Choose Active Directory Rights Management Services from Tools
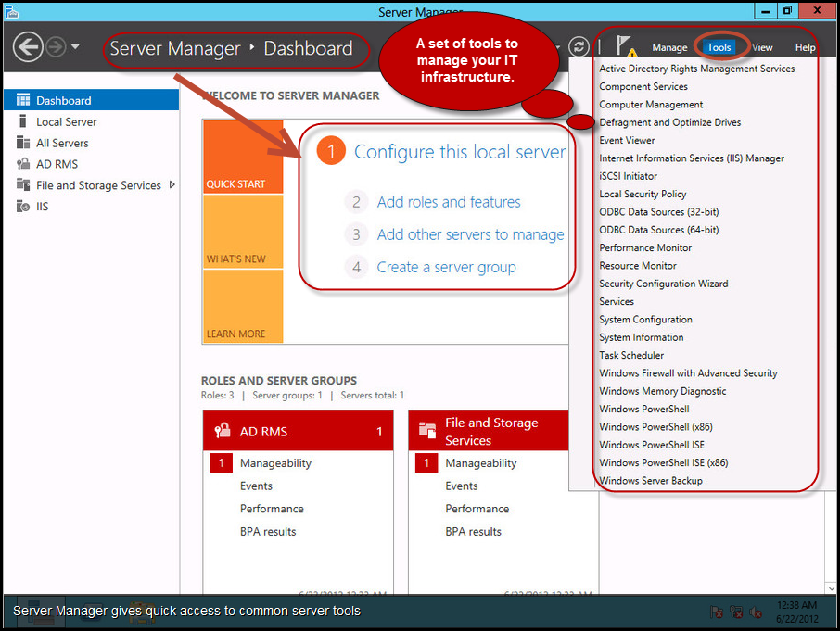 click(696, 69)
